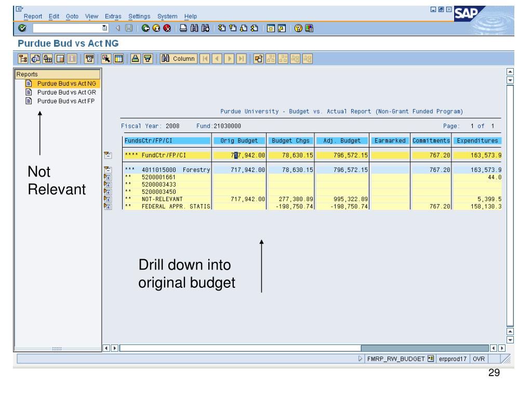Click the red Cancel icon
This screenshot has width=532, height=399.
click(x=167, y=28)
